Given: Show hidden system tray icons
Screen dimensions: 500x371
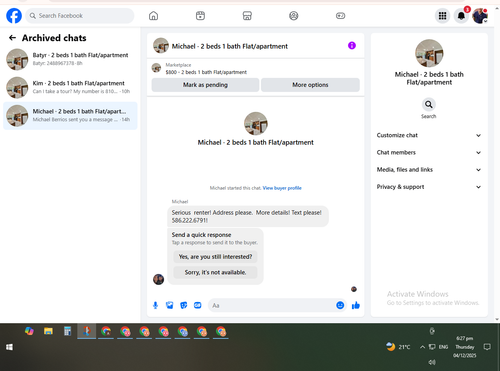Looking at the screenshot, I should click(x=422, y=347).
